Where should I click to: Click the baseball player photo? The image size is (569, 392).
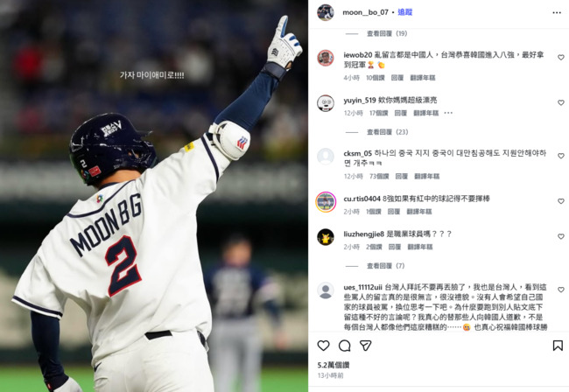click(154, 196)
